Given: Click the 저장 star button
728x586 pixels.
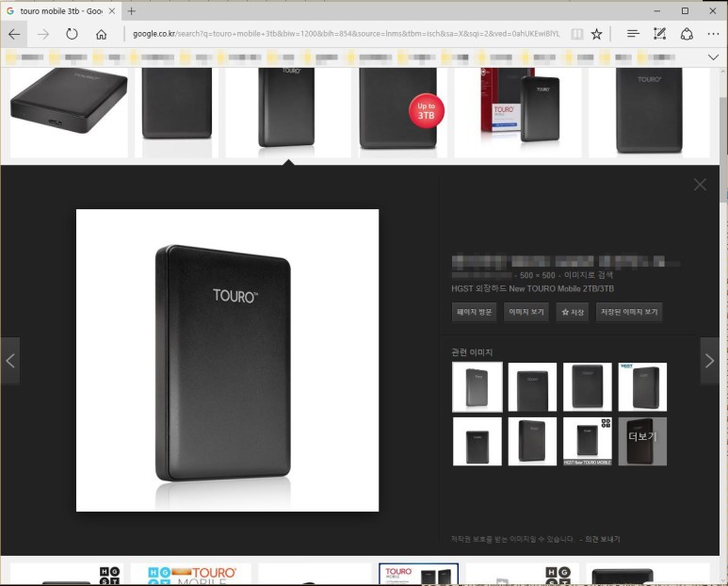Looking at the screenshot, I should tap(573, 312).
